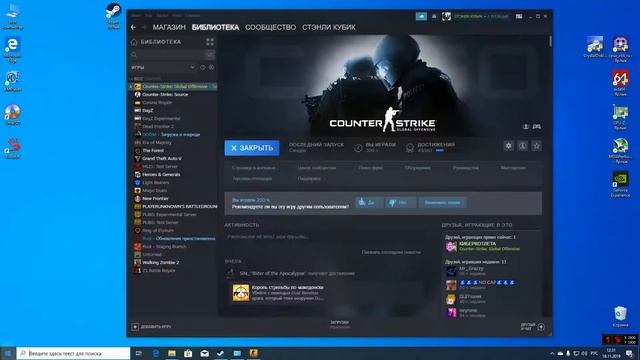Click ДОБАВИТЬ ИГРУ add game button
This screenshot has width=640, height=360.
tap(151, 327)
